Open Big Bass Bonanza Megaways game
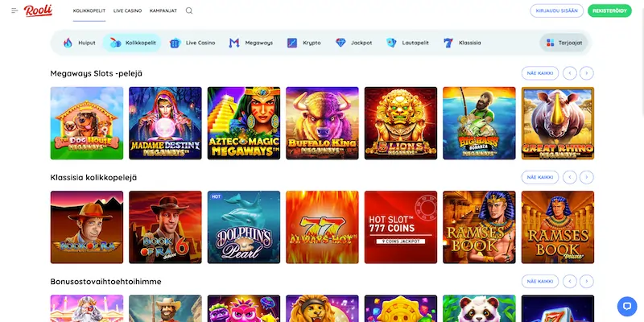Image resolution: width=644 pixels, height=322 pixels. click(x=479, y=123)
